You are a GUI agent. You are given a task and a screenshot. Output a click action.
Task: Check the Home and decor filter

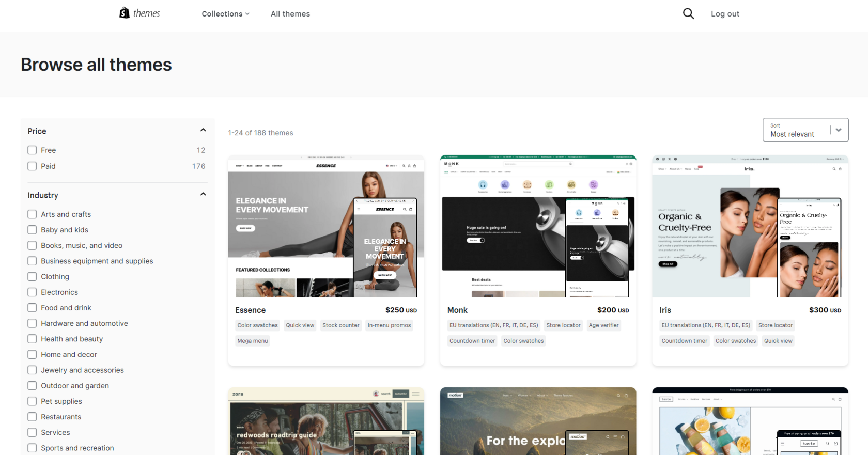click(32, 354)
